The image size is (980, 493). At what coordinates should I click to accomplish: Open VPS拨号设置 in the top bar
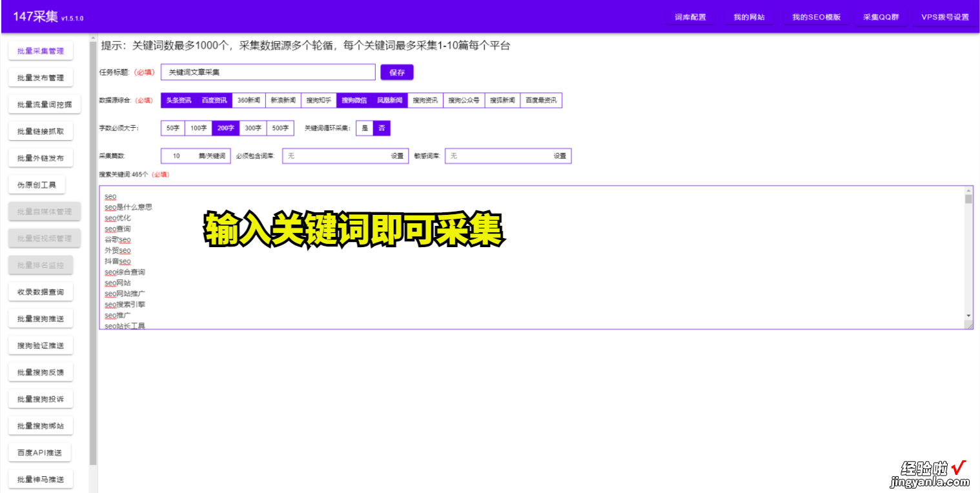pos(944,17)
